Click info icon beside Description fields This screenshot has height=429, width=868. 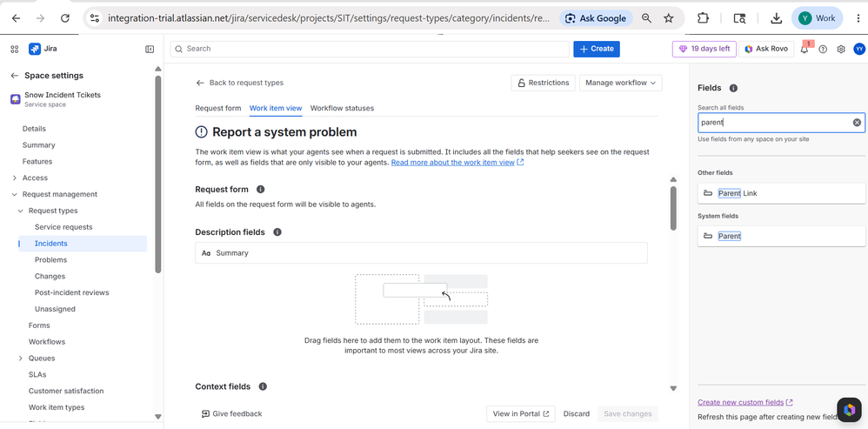point(277,232)
